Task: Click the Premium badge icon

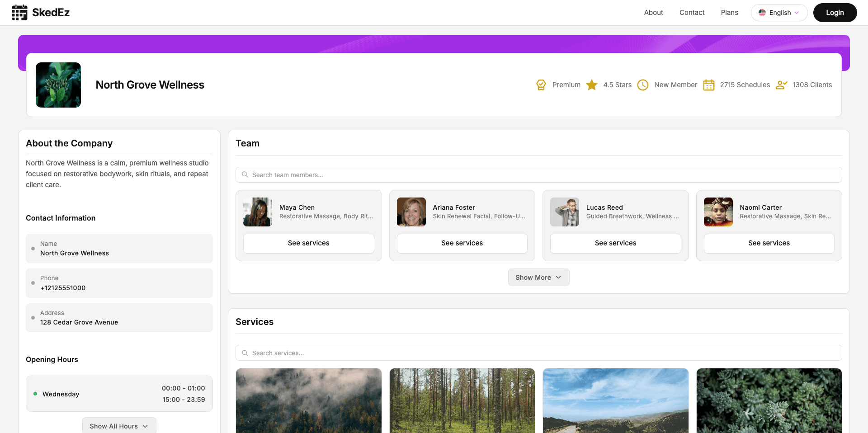Action: [x=541, y=85]
